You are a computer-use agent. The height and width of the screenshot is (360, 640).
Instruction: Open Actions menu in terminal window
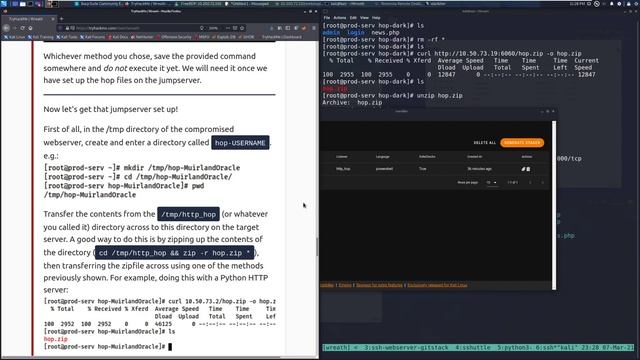click(340, 18)
